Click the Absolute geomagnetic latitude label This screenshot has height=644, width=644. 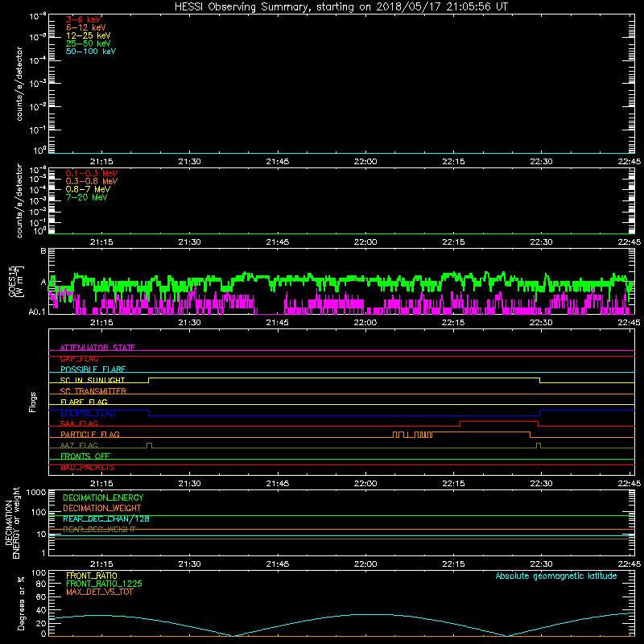556,576
